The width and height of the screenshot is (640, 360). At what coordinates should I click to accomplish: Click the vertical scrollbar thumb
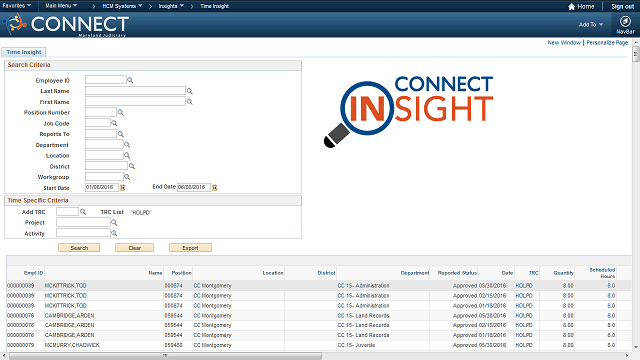click(x=636, y=54)
